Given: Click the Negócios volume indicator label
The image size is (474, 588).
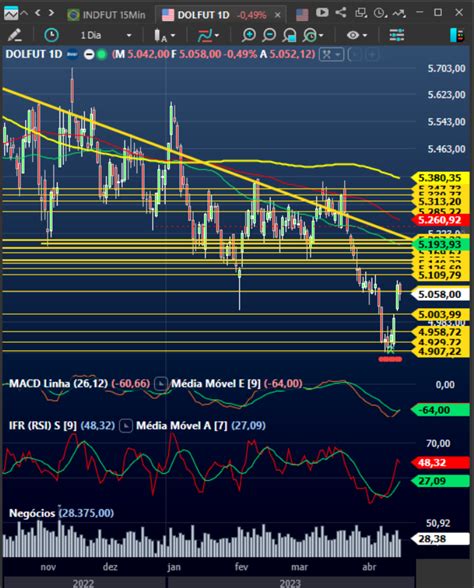Looking at the screenshot, I should tap(32, 513).
